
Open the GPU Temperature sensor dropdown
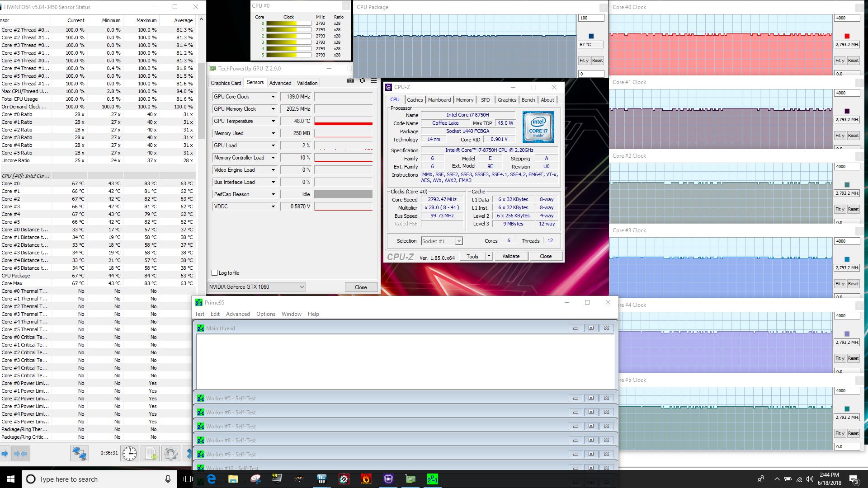coord(273,121)
